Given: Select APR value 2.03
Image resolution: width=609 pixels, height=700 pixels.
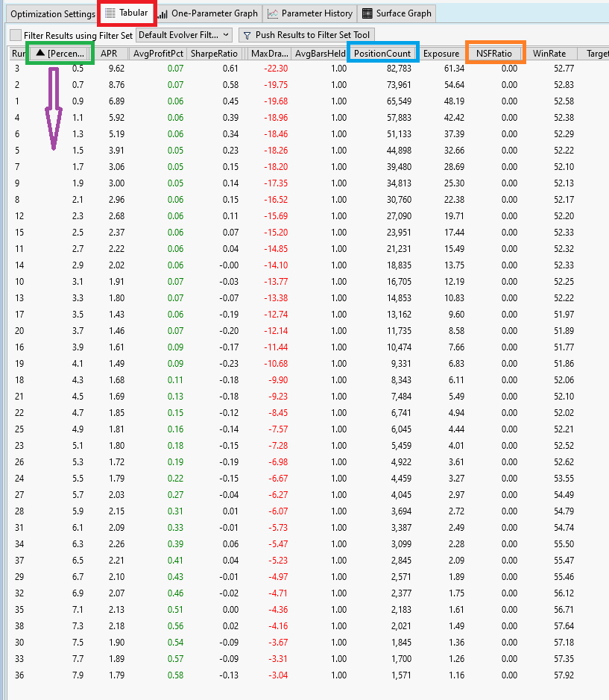Looking at the screenshot, I should pyautogui.click(x=116, y=495).
